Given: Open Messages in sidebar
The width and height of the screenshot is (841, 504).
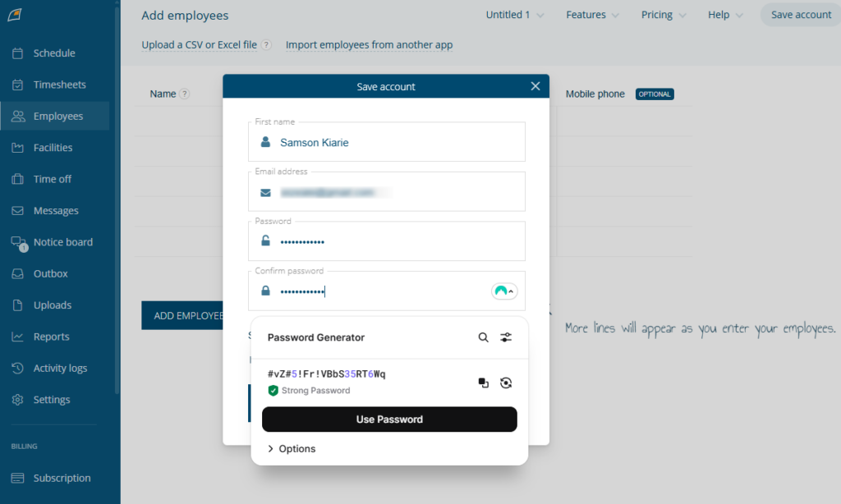Looking at the screenshot, I should click(54, 211).
